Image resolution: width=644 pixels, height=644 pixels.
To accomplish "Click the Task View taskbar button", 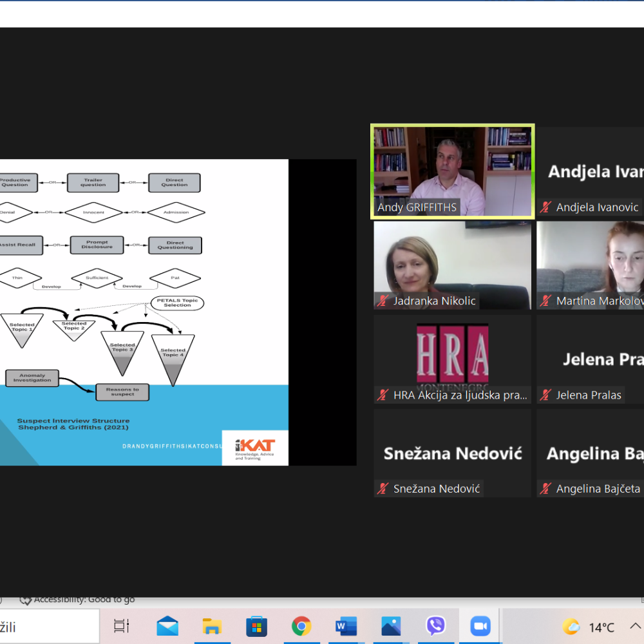I will pos(121,627).
